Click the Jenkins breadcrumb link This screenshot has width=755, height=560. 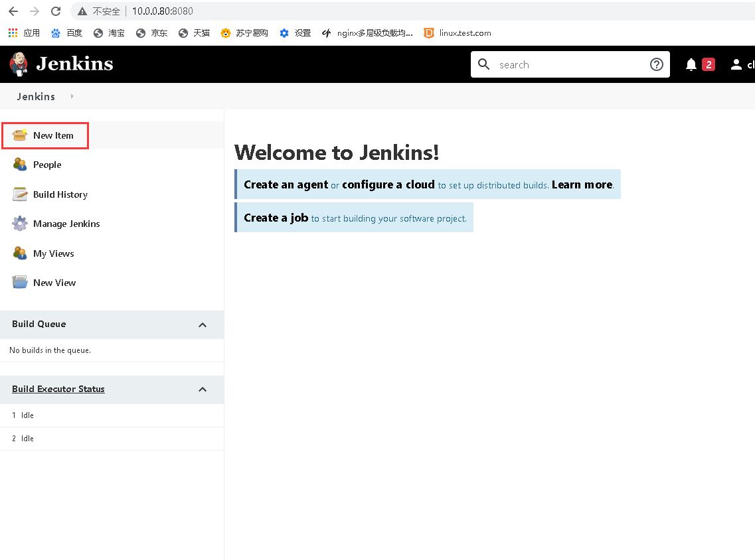tap(36, 96)
